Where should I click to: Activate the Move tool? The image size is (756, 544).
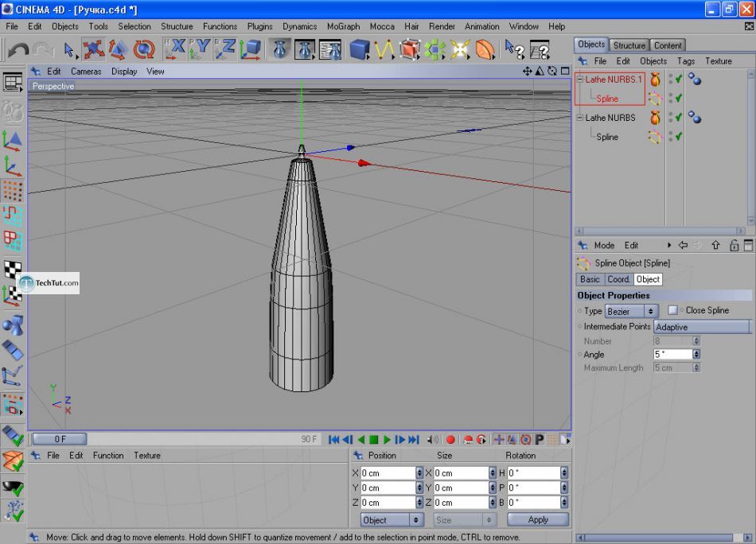point(93,49)
